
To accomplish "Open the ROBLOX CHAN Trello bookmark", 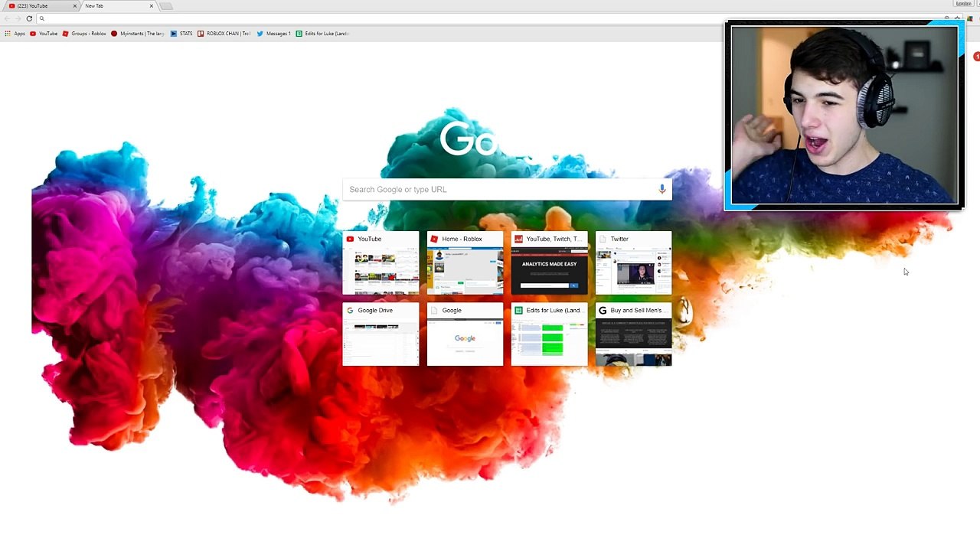I will [x=224, y=34].
